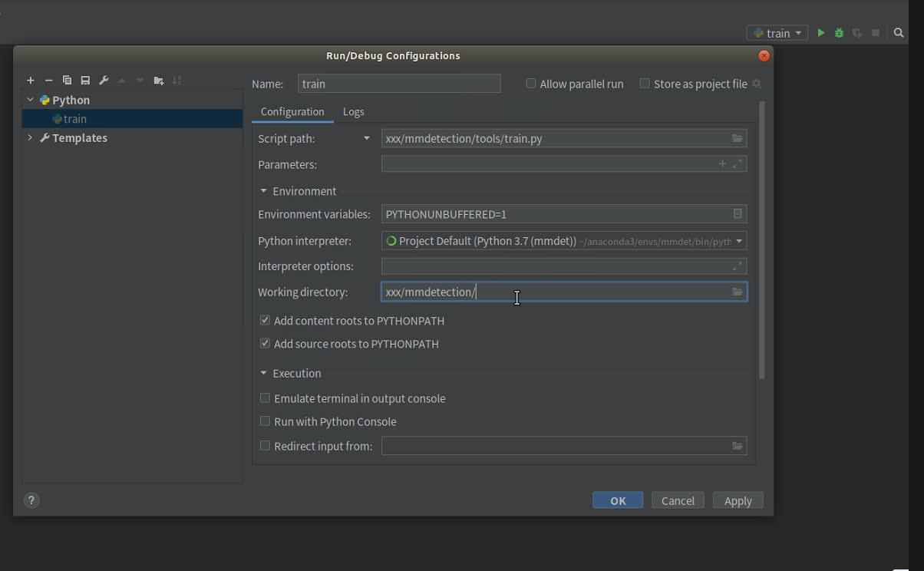924x571 pixels.
Task: Switch to the Logs tab
Action: click(x=353, y=112)
